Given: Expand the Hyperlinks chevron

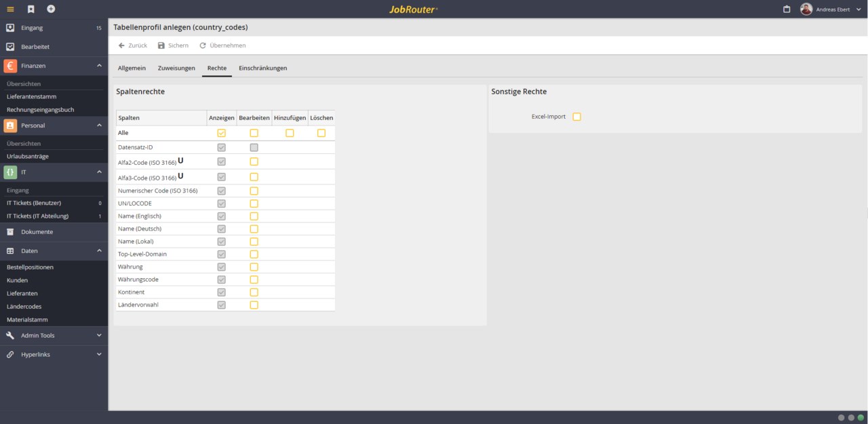Looking at the screenshot, I should (x=99, y=354).
